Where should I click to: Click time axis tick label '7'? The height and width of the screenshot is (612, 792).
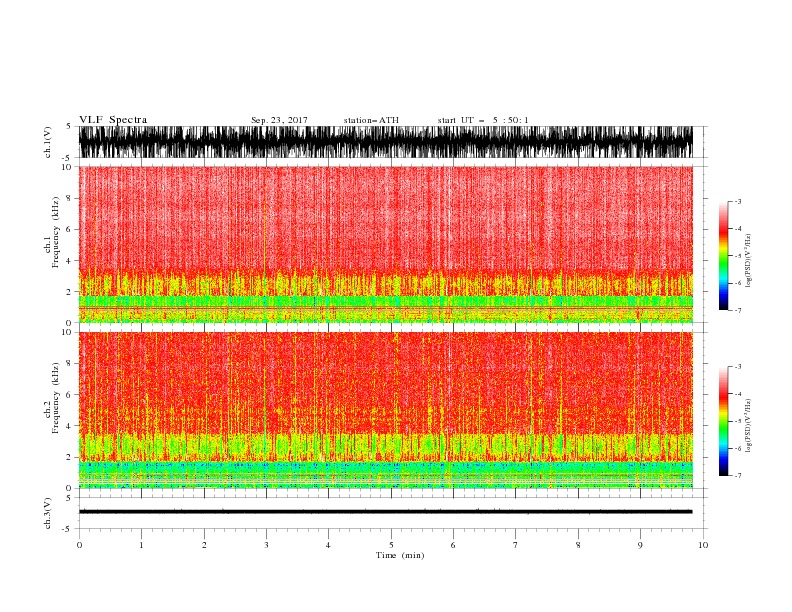coord(516,545)
